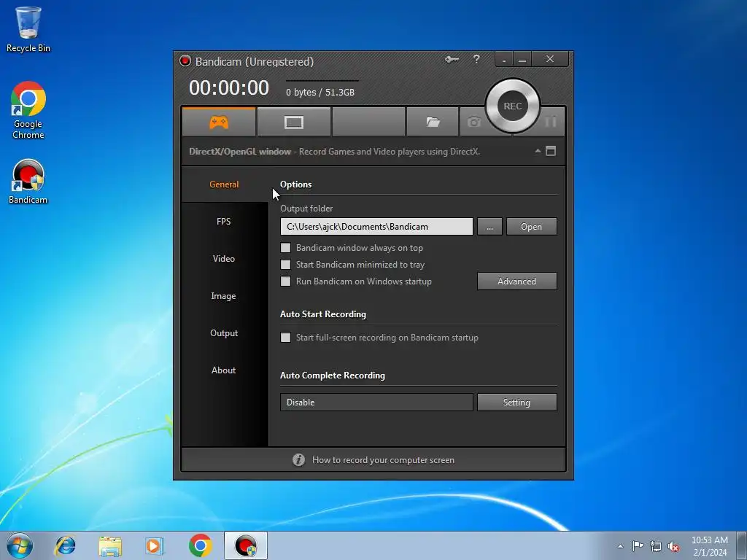Viewport: 747px width, 560px height.
Task: Click the info icon in bottom bar
Action: pyautogui.click(x=298, y=459)
